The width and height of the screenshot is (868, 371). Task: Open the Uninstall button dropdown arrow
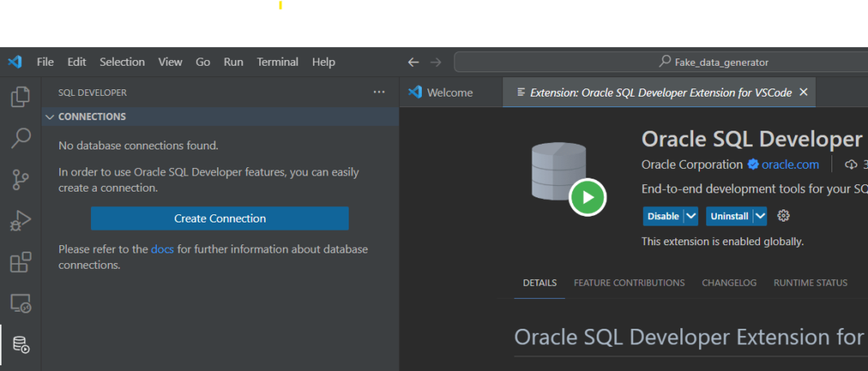760,216
